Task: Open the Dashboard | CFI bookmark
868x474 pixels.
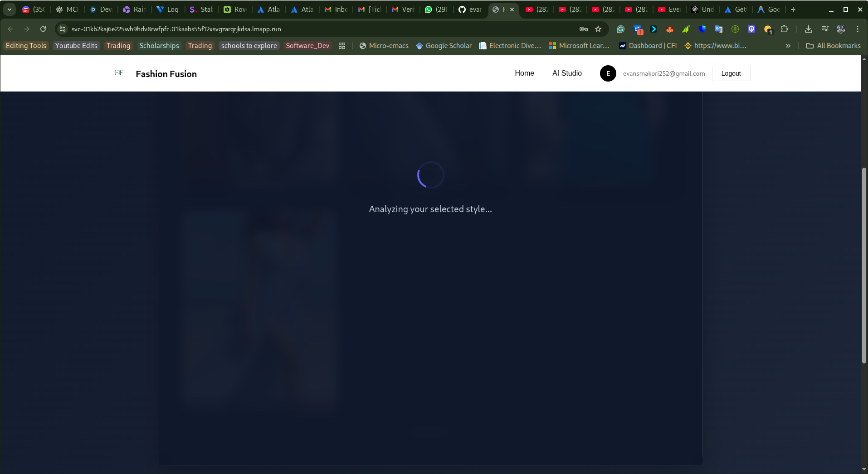Action: click(x=648, y=46)
